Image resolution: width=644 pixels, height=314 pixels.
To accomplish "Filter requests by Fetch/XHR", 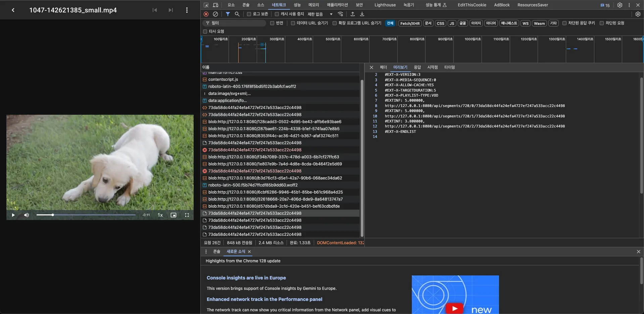I will click(410, 23).
